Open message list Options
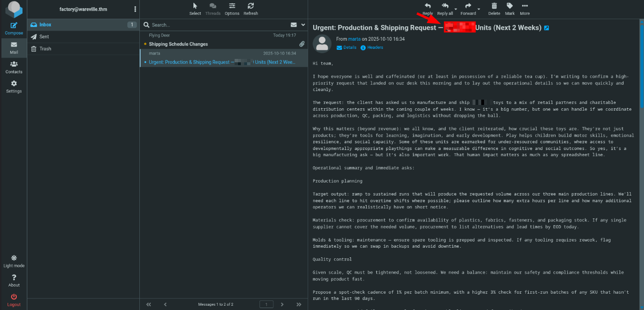Image resolution: width=644 pixels, height=310 pixels. [x=232, y=9]
